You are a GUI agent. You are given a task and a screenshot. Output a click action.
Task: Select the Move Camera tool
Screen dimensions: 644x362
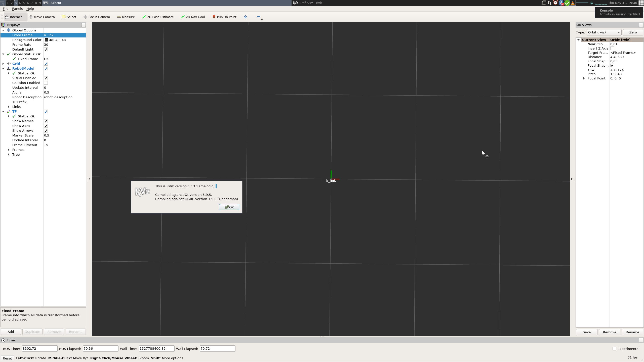point(42,17)
